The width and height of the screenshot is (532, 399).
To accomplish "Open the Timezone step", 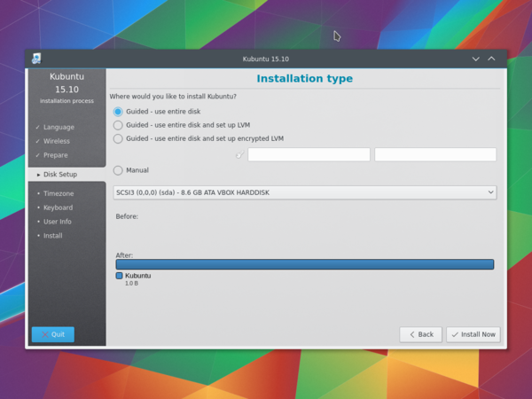I will [x=59, y=193].
